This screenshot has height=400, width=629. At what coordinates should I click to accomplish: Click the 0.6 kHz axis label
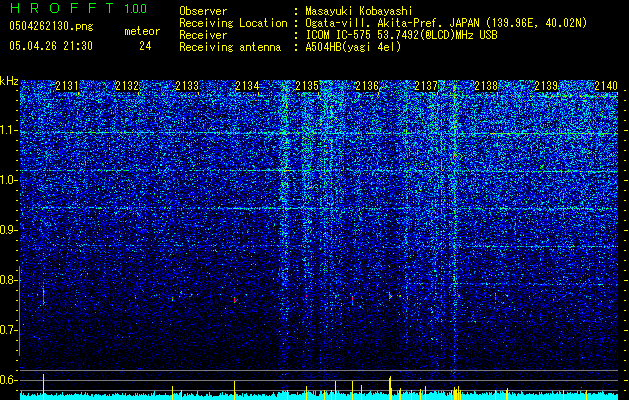pyautogui.click(x=9, y=380)
